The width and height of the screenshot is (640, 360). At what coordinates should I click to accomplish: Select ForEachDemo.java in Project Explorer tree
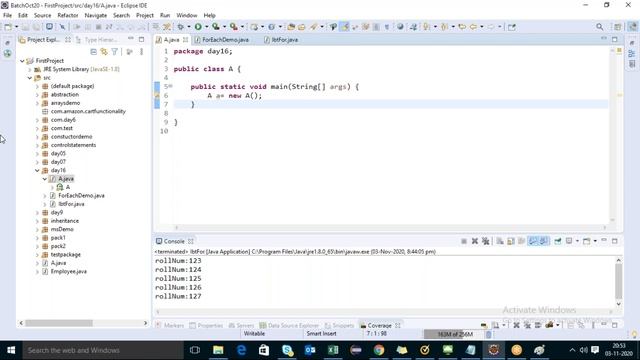click(x=81, y=196)
